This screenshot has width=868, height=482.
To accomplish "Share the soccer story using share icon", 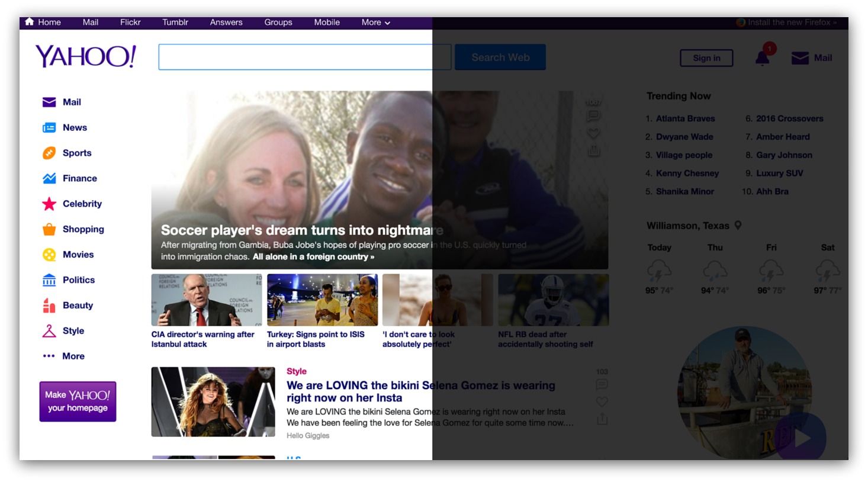I will (x=593, y=151).
